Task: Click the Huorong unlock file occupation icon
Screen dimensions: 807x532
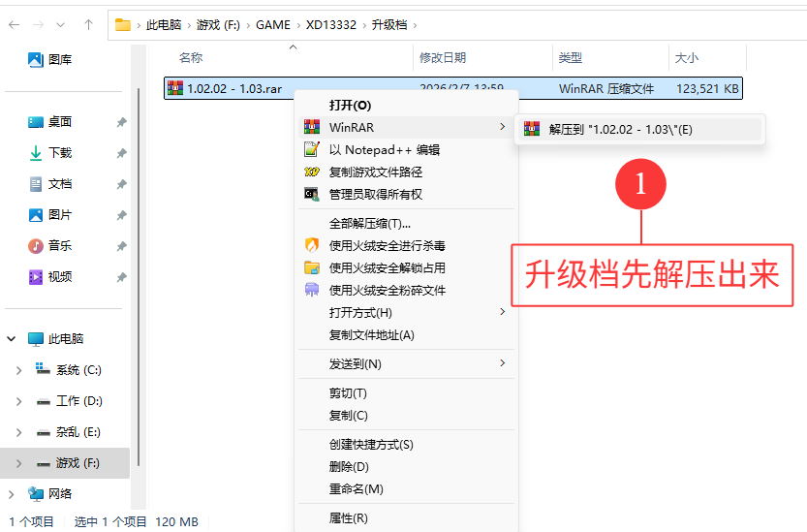Action: coord(311,267)
